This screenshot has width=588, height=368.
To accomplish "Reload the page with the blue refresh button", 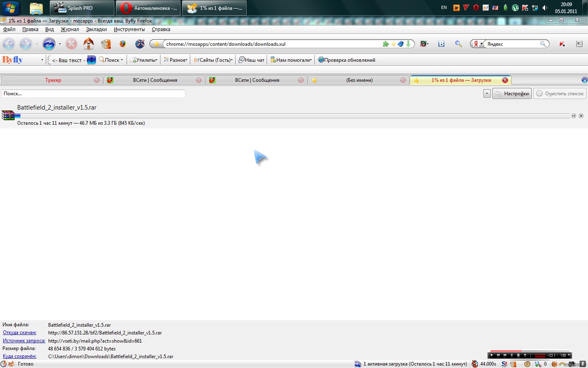I will click(49, 44).
